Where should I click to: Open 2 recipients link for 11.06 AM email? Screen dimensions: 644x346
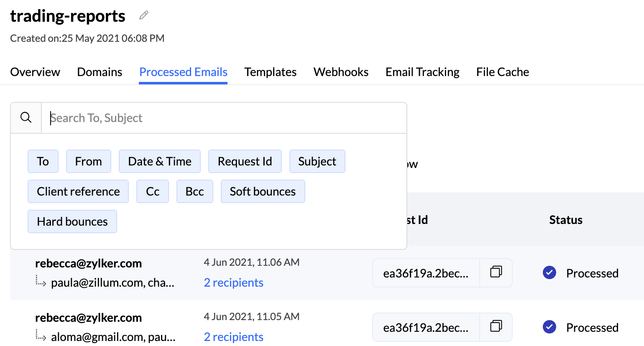233,283
